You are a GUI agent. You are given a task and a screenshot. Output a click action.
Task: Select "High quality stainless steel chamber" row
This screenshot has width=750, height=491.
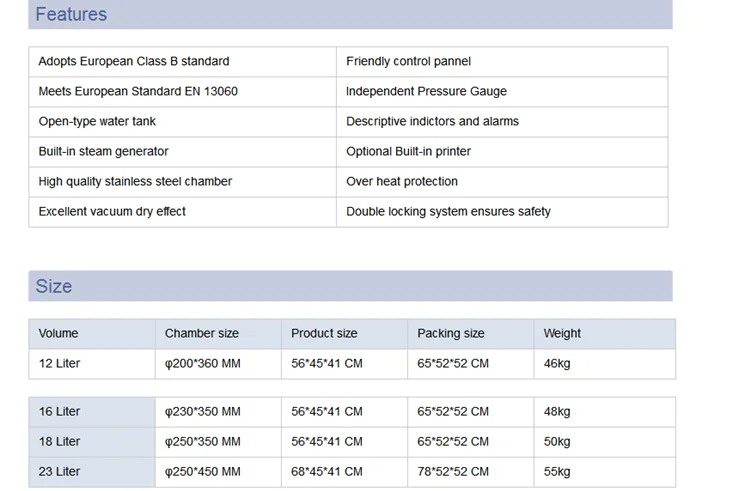(x=135, y=182)
